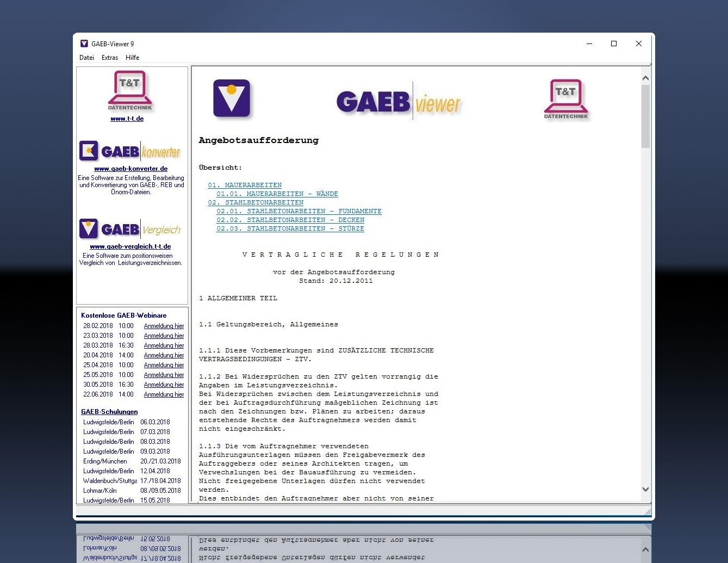728x563 pixels.
Task: Click the GAEB-Viewer icon in title bar
Action: 84,44
